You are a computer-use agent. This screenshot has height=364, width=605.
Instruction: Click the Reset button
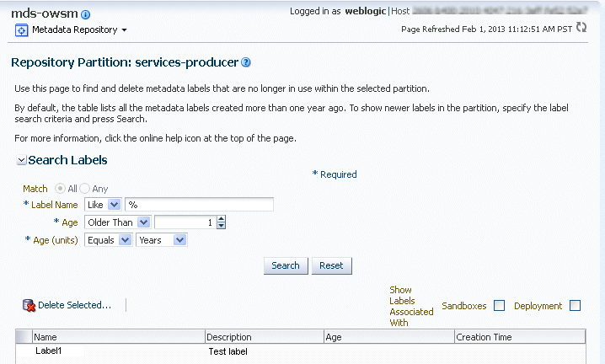click(x=331, y=265)
